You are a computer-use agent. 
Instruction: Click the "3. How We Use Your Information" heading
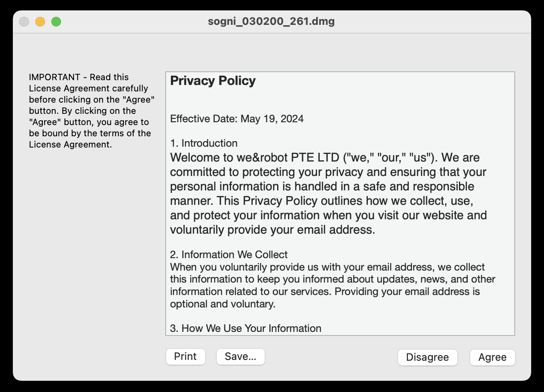[246, 328]
